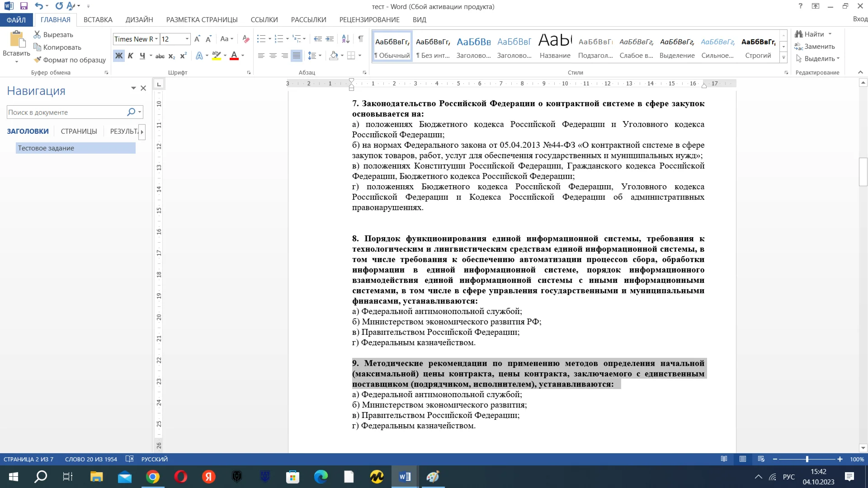Apply the Обычный (Normal) style
Screen dimensions: 868x488
(x=392, y=46)
